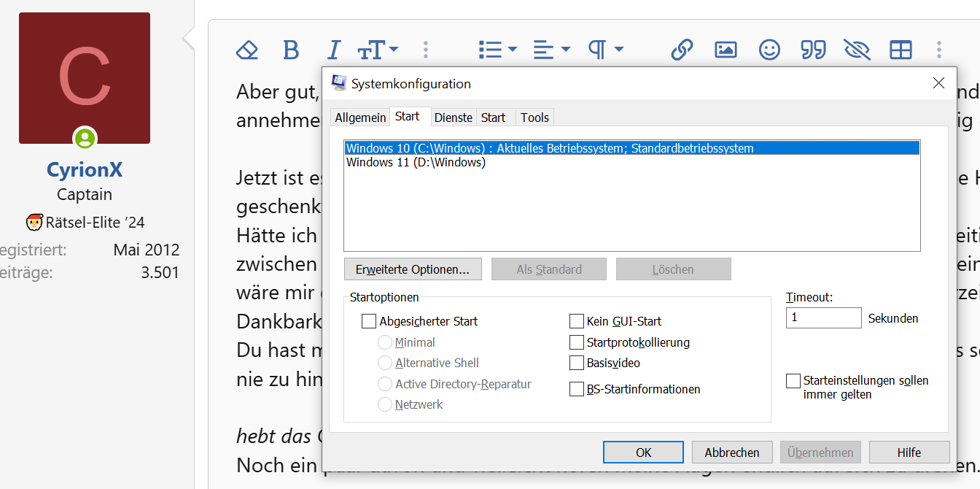The width and height of the screenshot is (980, 489).
Task: Click the green online status badge
Action: tap(85, 138)
